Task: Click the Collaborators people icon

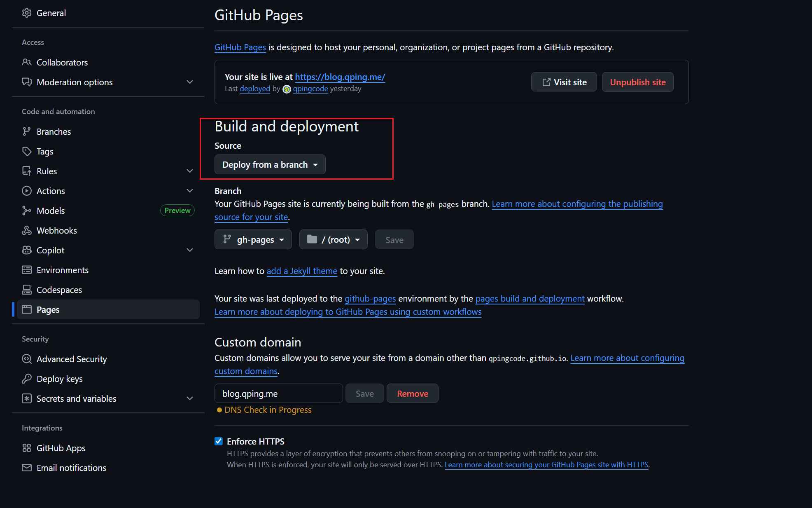Action: [x=27, y=62]
